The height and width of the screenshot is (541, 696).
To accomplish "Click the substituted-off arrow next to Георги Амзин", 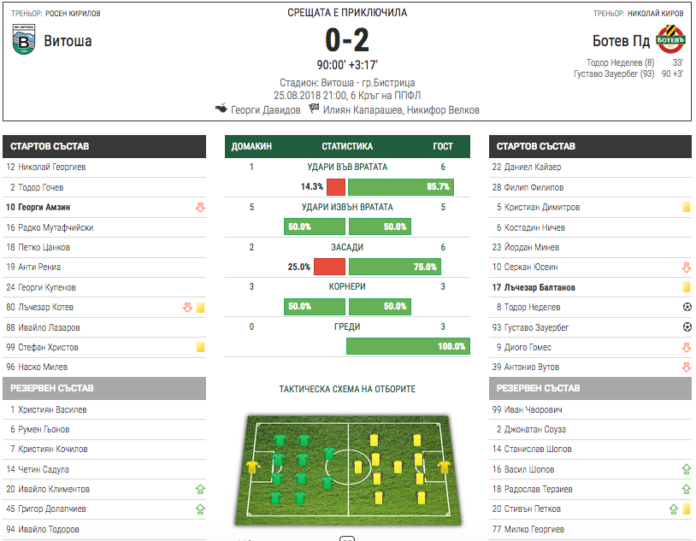I will tap(200, 207).
